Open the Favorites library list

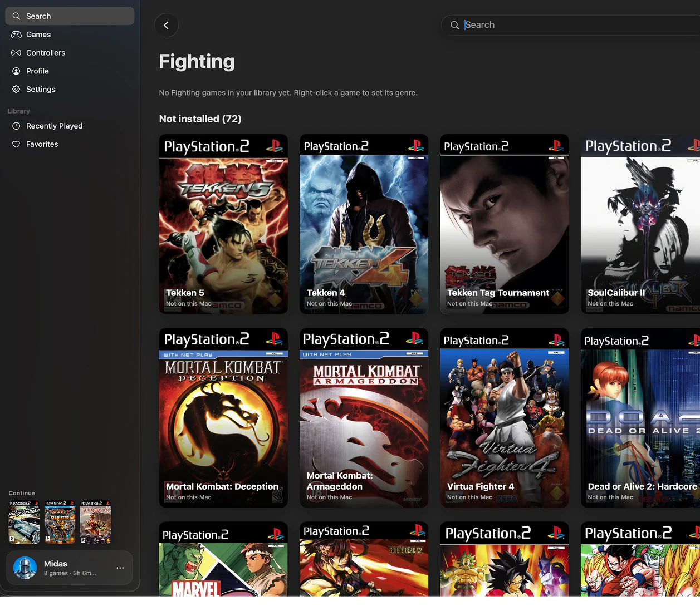(70, 144)
